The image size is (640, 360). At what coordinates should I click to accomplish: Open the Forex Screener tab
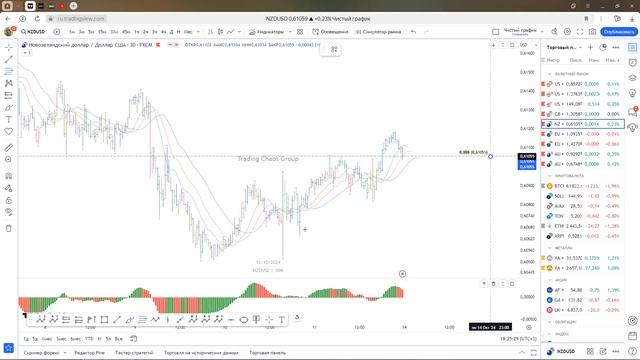pos(42,353)
